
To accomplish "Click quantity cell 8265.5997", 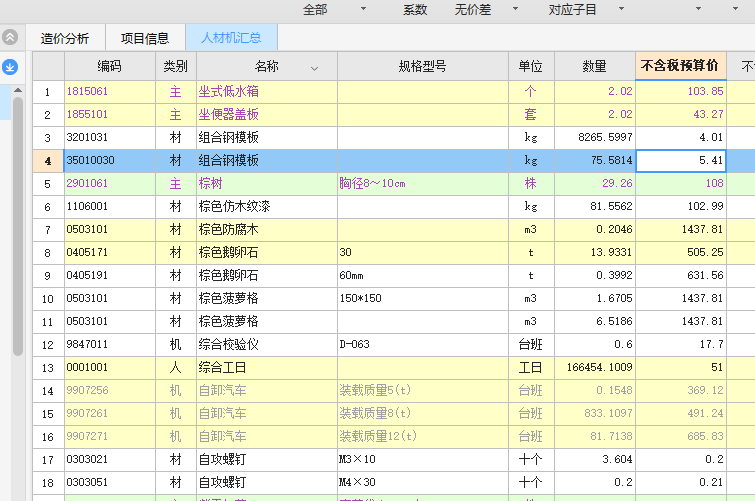I will pos(595,138).
